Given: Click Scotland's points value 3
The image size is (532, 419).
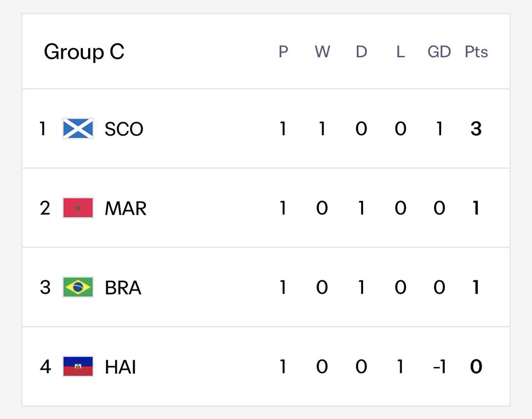Looking at the screenshot, I should click(476, 129).
